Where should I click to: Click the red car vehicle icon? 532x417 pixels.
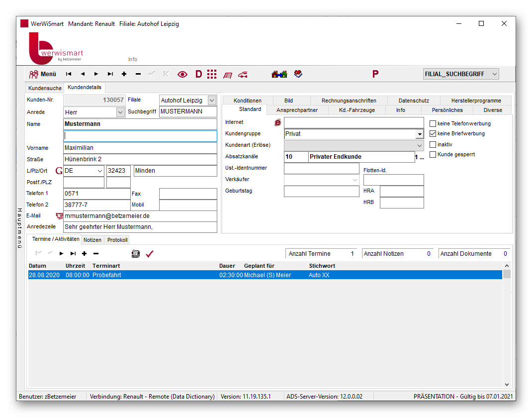point(243,74)
